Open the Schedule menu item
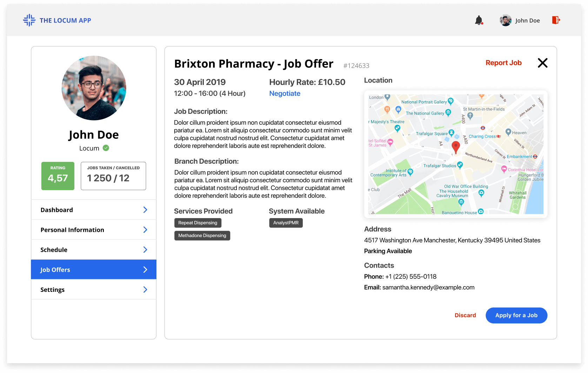Viewport: 588px width, 373px height. pyautogui.click(x=94, y=250)
